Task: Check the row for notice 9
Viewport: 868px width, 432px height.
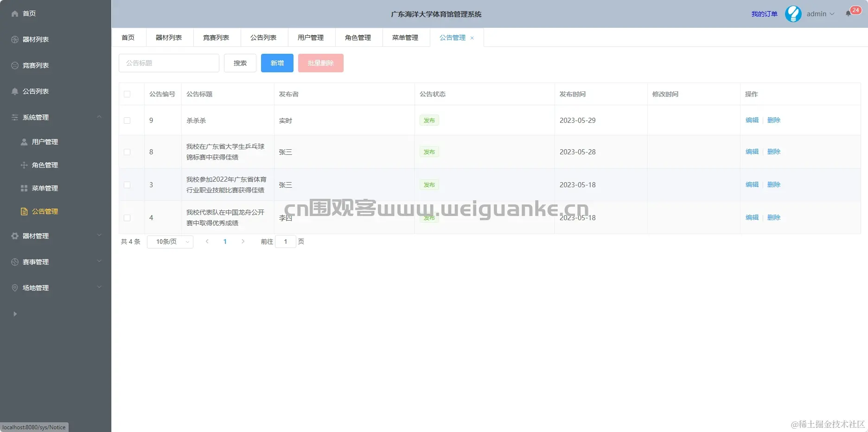Action: tap(127, 121)
